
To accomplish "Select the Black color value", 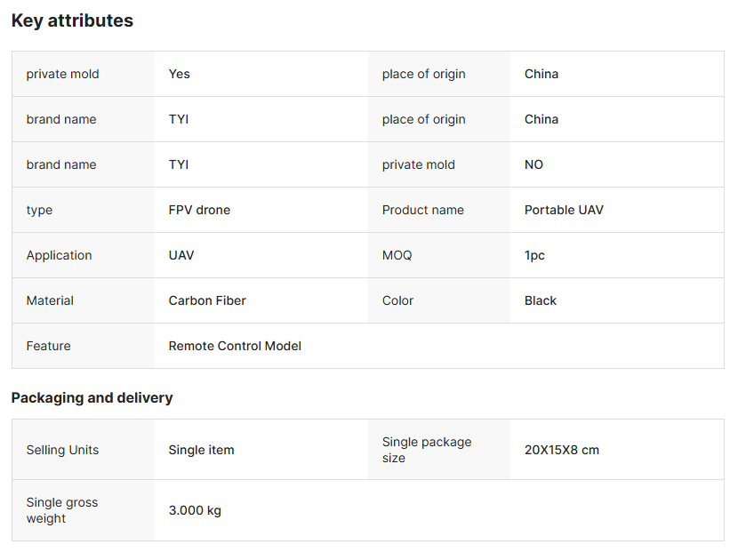I will click(x=541, y=300).
